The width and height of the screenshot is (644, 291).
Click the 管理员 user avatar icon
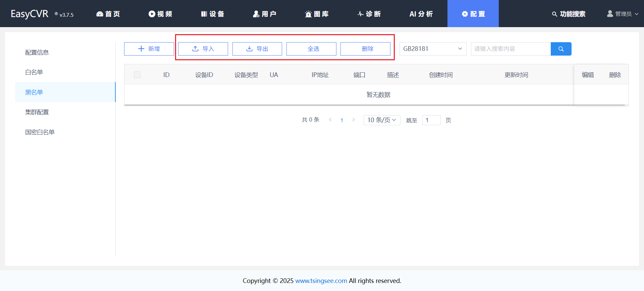[610, 14]
